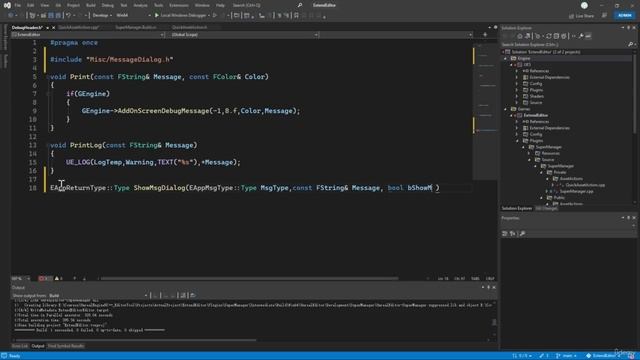Close the DebugHeader.h tab
Image resolution: width=640 pixels, height=360 pixels.
tap(53, 28)
